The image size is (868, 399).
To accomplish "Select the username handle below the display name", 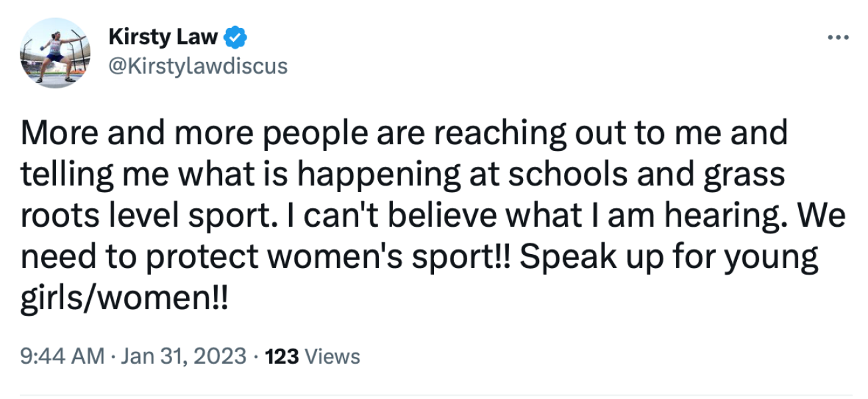I will [197, 65].
